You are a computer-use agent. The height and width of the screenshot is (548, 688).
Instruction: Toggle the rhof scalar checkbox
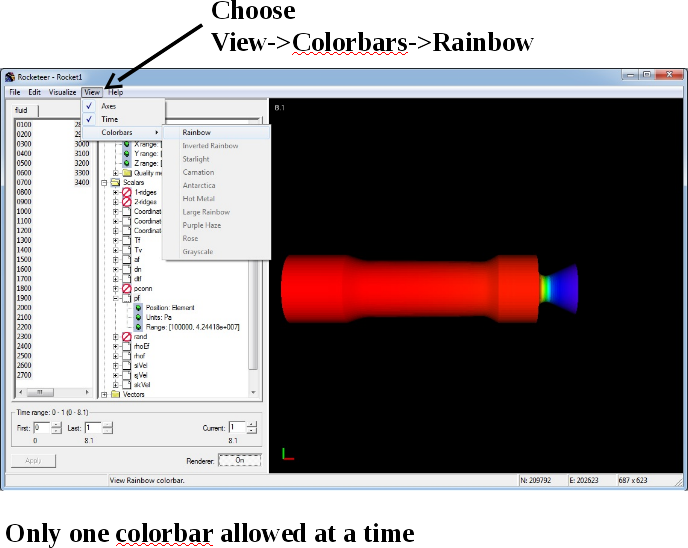coord(127,356)
